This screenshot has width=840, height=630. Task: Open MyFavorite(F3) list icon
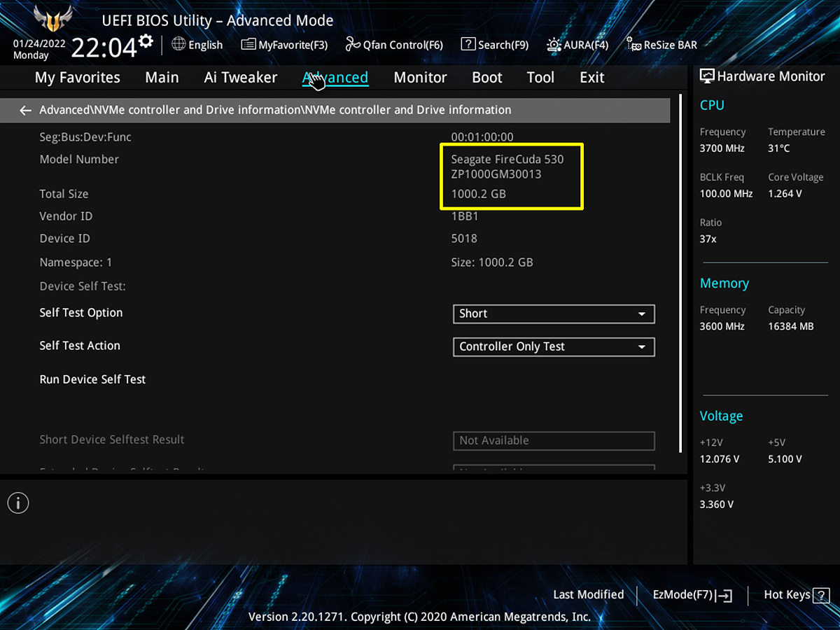pos(248,44)
